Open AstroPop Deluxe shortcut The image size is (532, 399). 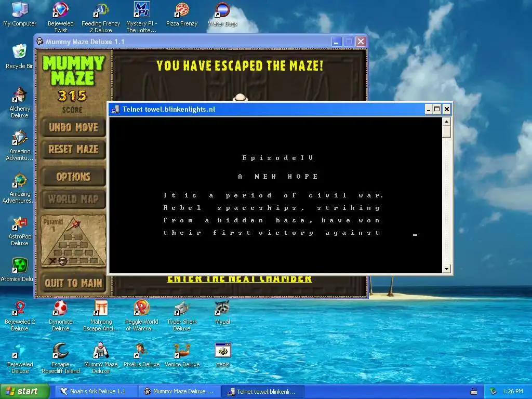(20, 231)
